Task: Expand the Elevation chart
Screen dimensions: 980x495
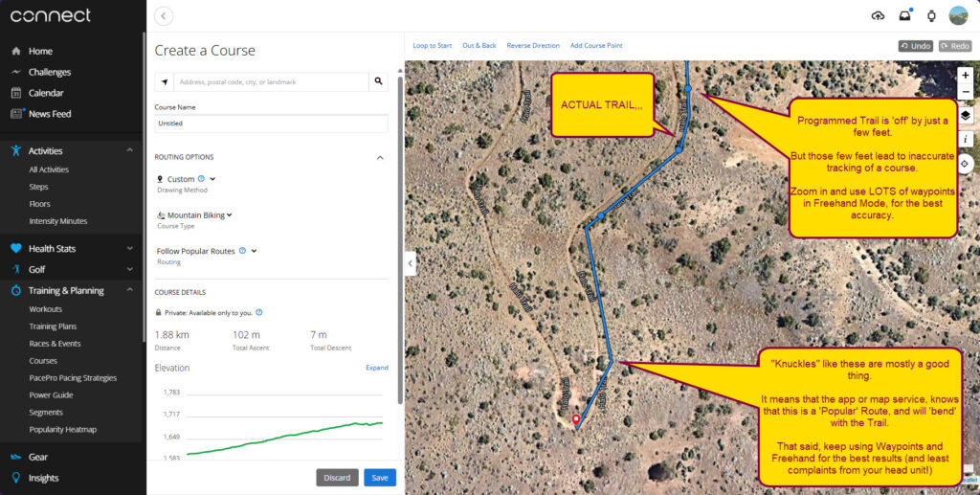Action: point(377,368)
